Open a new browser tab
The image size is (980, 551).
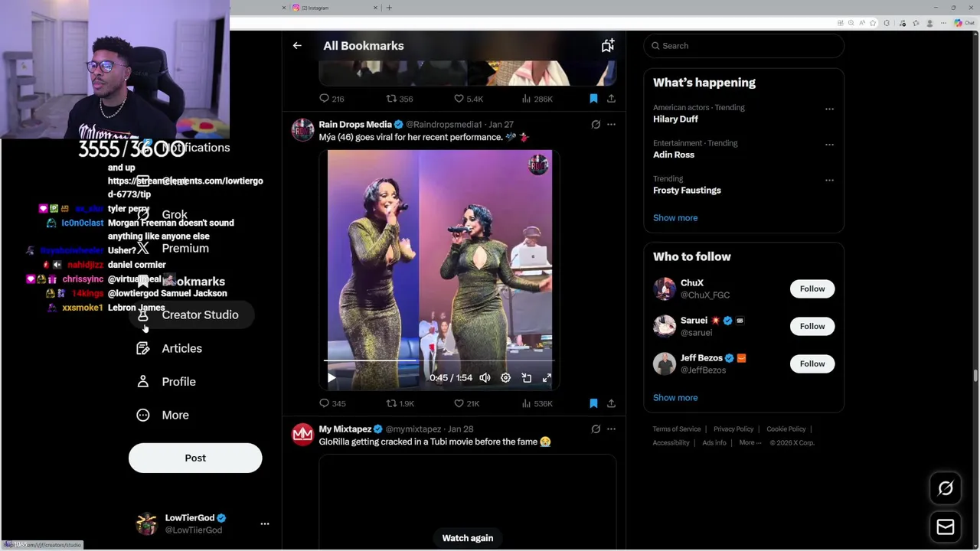point(389,8)
